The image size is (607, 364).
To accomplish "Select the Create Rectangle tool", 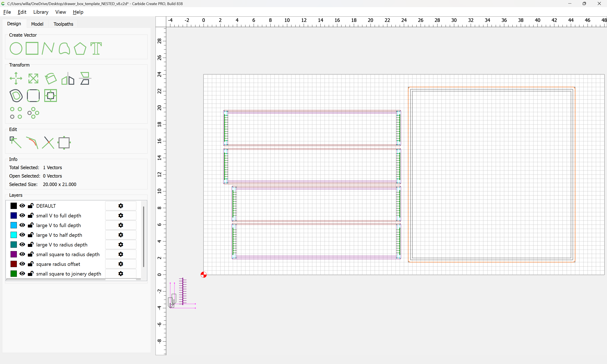I will (x=32, y=48).
